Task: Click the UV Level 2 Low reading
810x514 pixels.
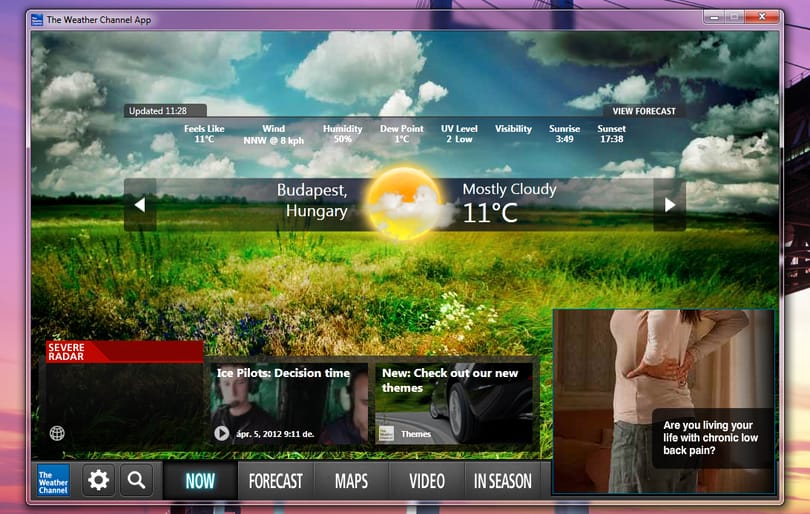Action: pos(459,134)
